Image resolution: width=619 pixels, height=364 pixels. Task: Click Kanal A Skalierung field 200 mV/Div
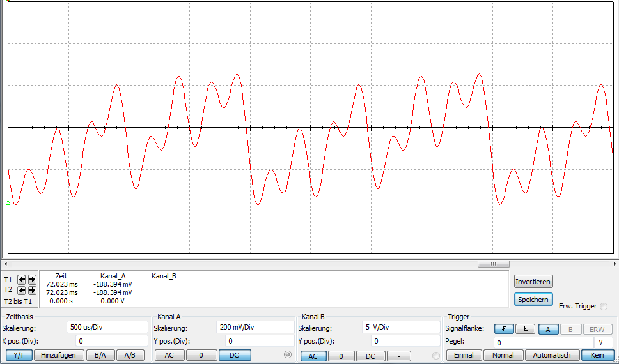click(255, 327)
